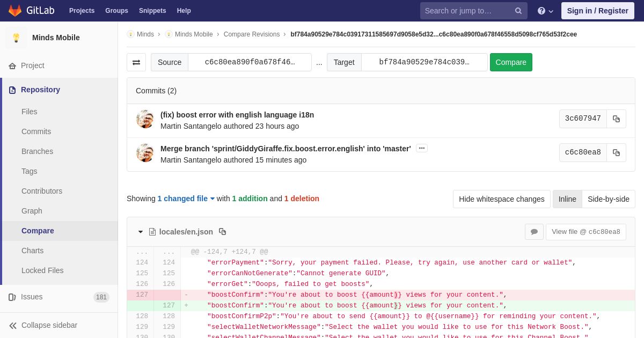Expand the 1 changed file dropdown
This screenshot has height=338, width=644.
pos(186,199)
